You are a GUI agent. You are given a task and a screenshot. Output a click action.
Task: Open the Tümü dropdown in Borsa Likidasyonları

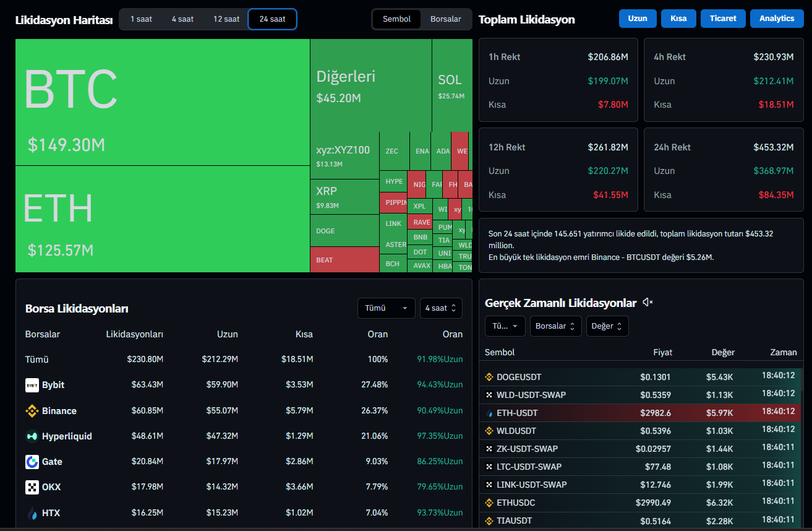[386, 308]
